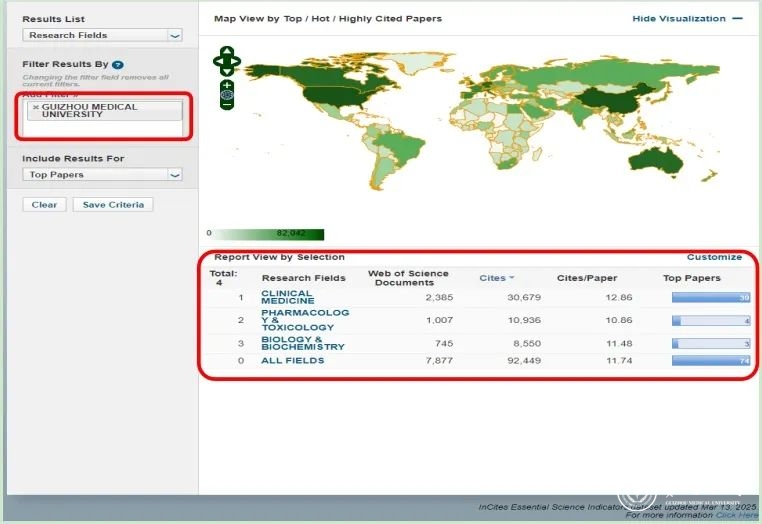Screen dimensions: 762x524
Task: Zoom out on the world map
Action: tap(226, 104)
